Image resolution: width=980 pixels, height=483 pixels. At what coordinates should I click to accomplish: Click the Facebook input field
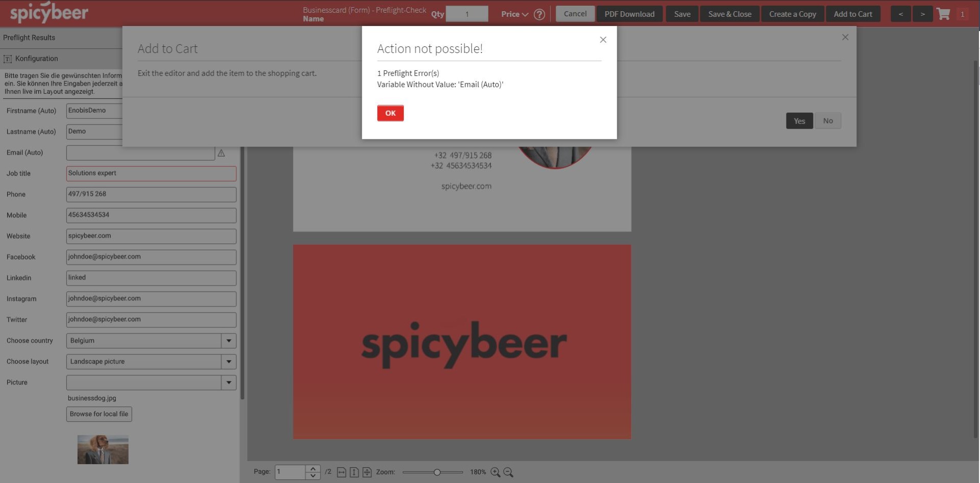(x=151, y=257)
